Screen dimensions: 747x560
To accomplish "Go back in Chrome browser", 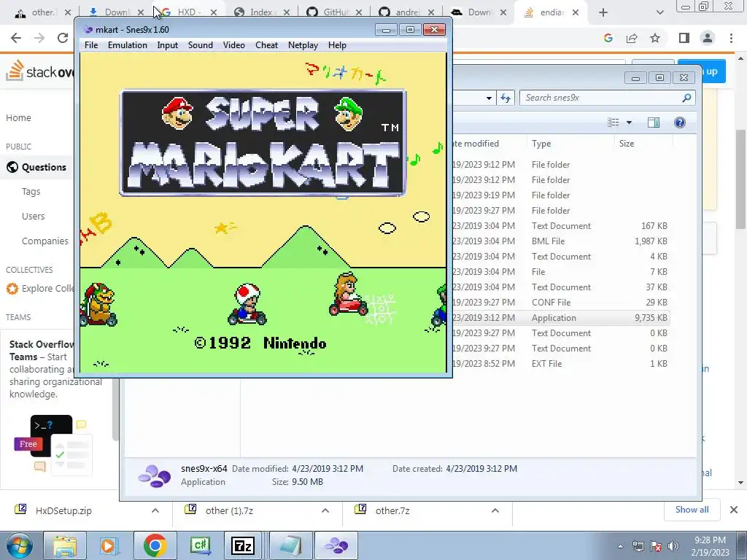I will (x=16, y=38).
